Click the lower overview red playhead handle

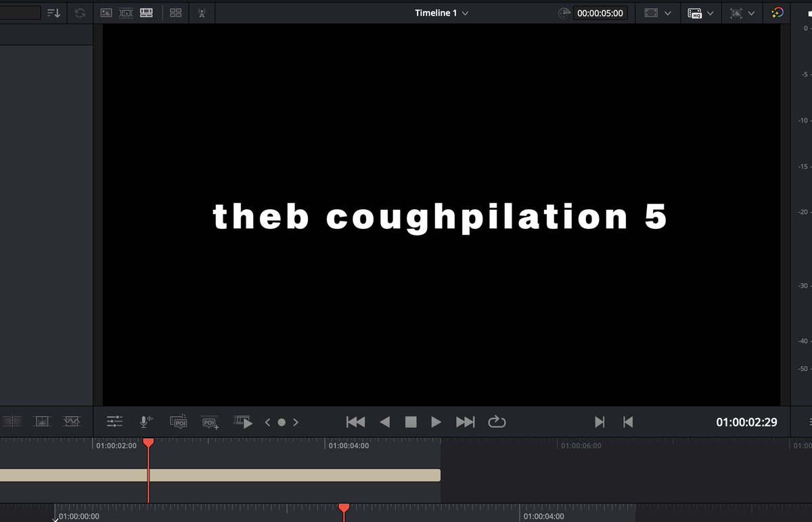click(x=344, y=508)
